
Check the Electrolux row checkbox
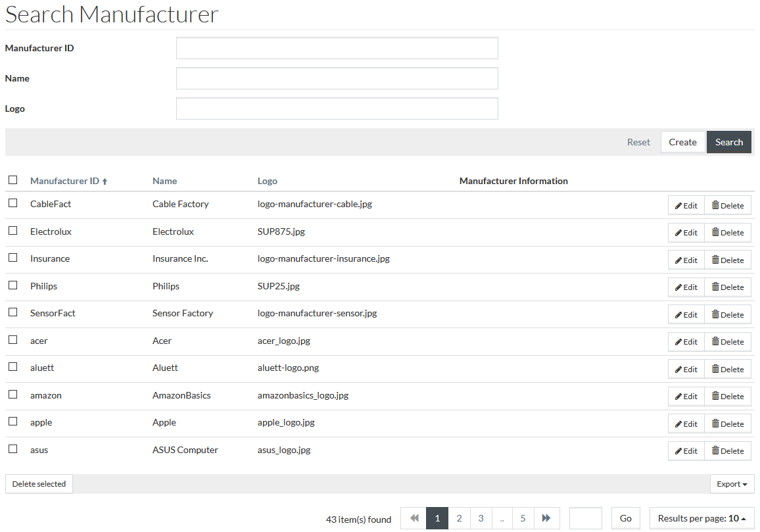(x=13, y=230)
